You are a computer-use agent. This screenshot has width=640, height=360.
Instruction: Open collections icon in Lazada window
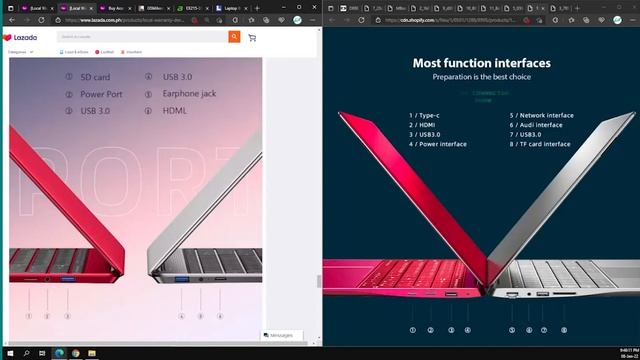pyautogui.click(x=266, y=20)
